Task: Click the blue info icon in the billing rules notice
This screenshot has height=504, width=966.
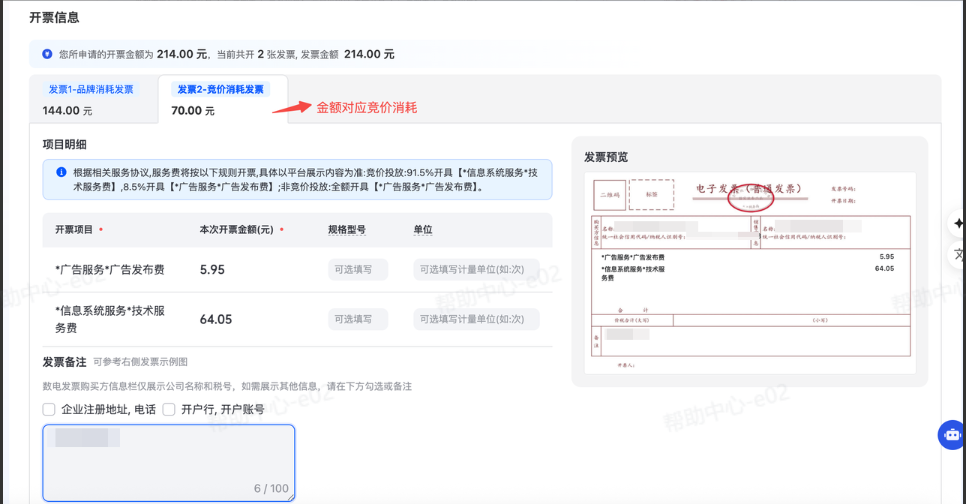Action: pyautogui.click(x=61, y=173)
